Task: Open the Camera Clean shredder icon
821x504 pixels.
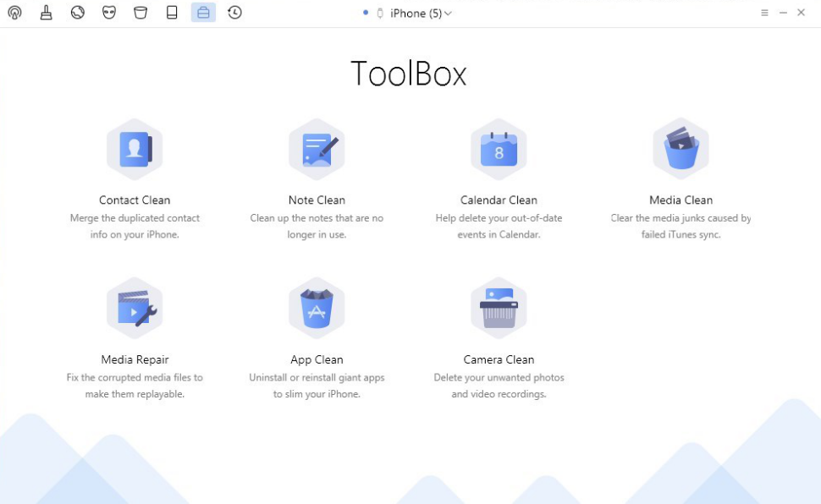Action: click(499, 309)
